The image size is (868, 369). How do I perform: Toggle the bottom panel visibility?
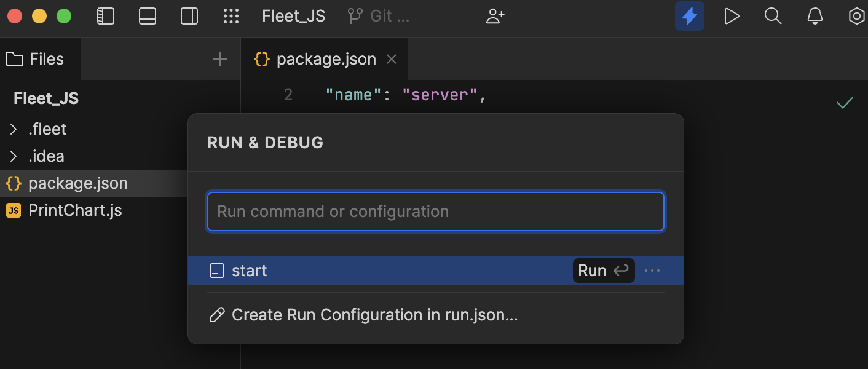(x=148, y=16)
